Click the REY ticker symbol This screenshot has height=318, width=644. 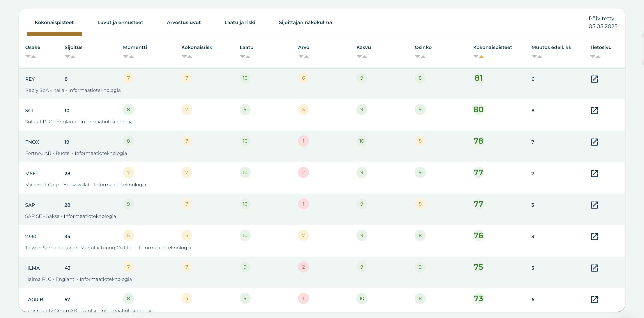point(30,79)
